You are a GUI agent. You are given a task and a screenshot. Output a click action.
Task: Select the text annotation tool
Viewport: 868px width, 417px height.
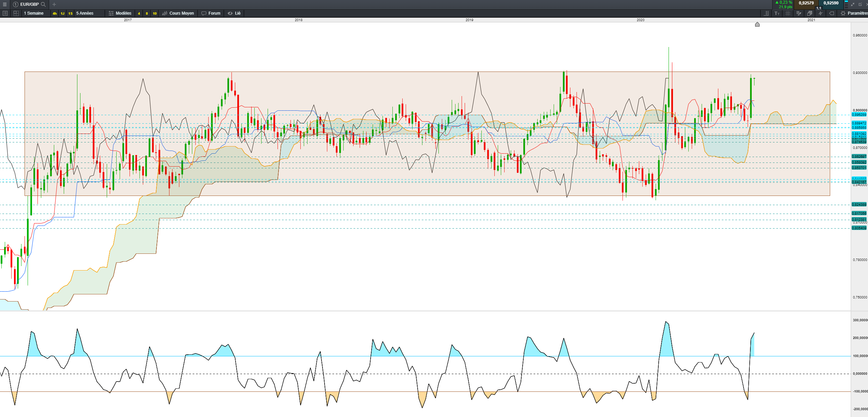point(777,13)
